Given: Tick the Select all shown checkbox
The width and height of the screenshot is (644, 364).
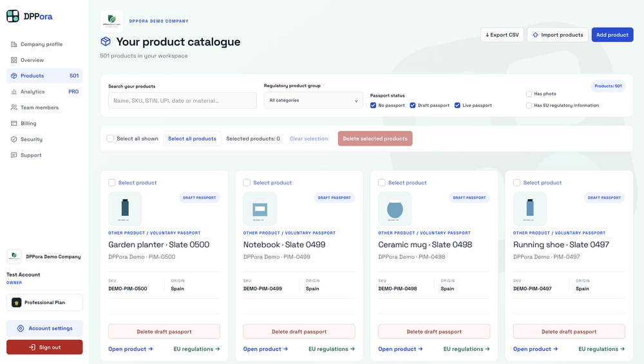Looking at the screenshot, I should (x=110, y=139).
